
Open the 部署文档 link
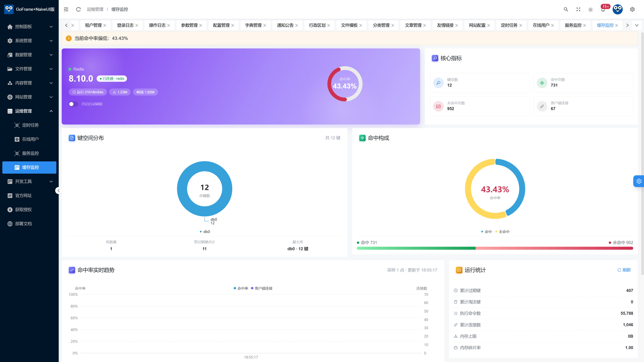click(x=29, y=224)
